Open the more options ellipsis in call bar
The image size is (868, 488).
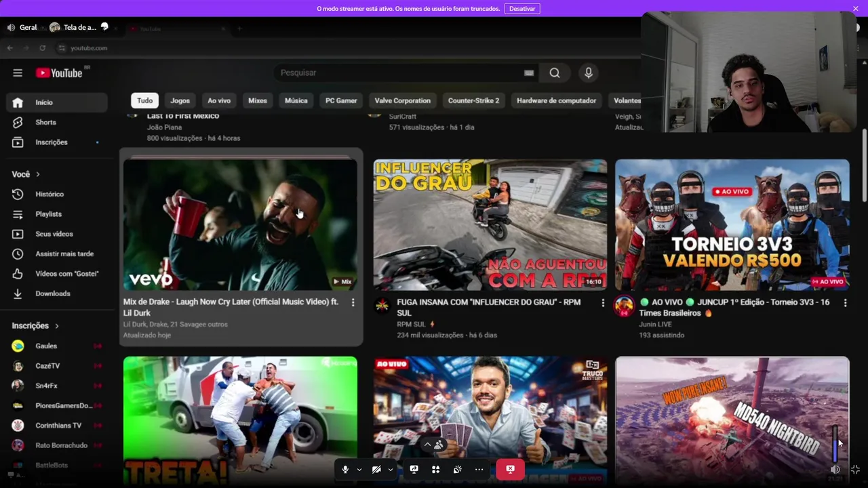tap(479, 469)
